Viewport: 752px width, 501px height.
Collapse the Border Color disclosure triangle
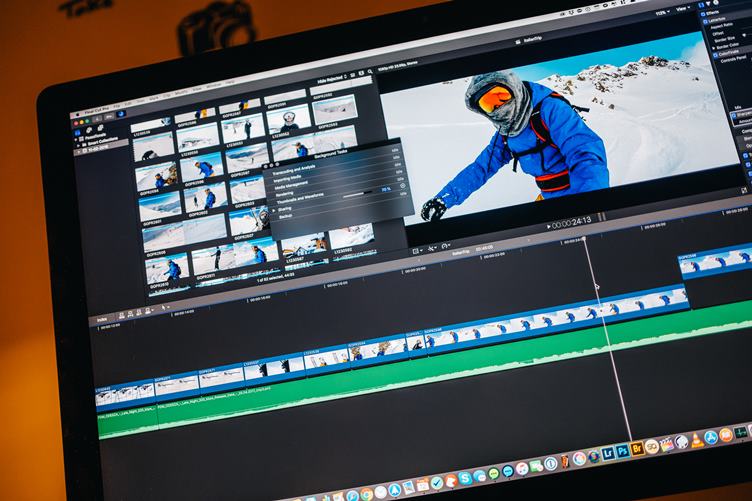coord(713,48)
